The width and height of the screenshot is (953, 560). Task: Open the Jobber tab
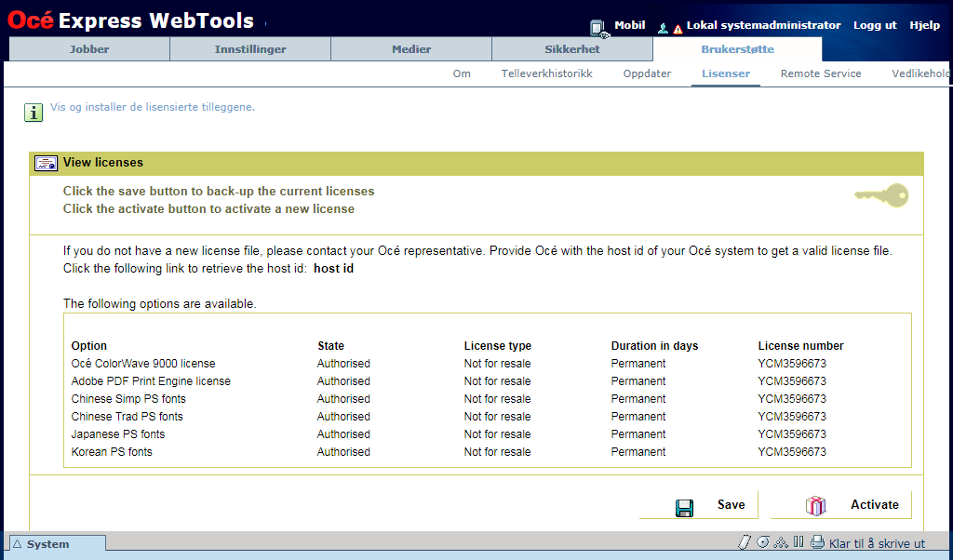89,49
